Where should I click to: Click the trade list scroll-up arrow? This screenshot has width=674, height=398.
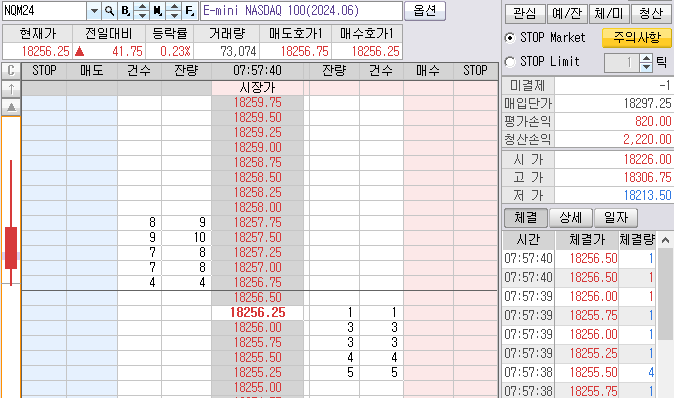tap(665, 240)
